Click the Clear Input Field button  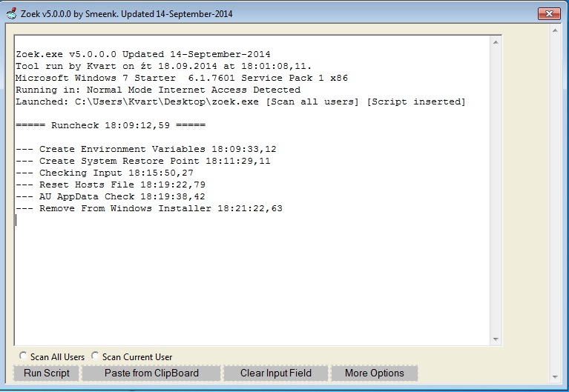coord(276,373)
